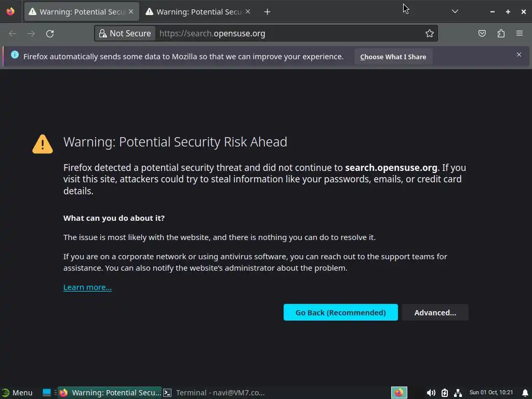Click the clock showing Sun 01 Oct
This screenshot has width=532, height=399.
coord(491,393)
